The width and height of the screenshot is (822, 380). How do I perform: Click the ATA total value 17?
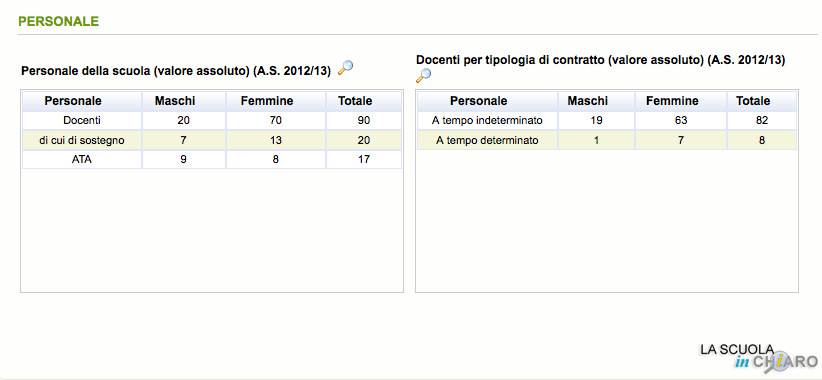(x=364, y=159)
